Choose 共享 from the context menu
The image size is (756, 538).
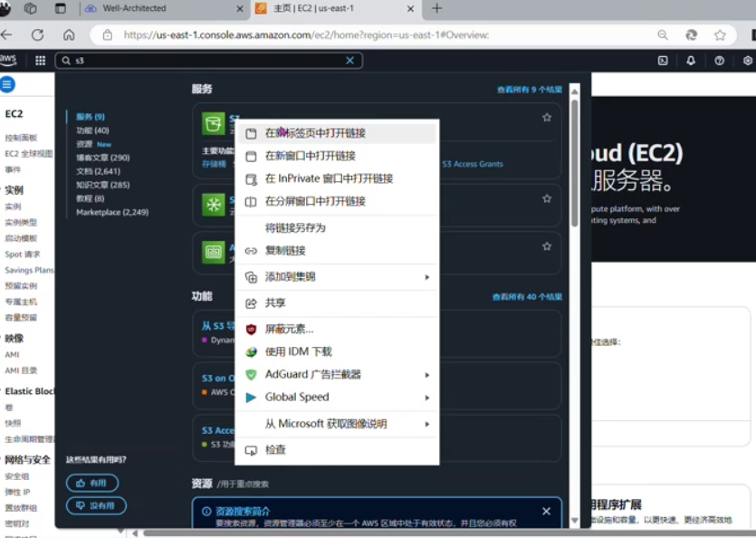click(x=337, y=303)
